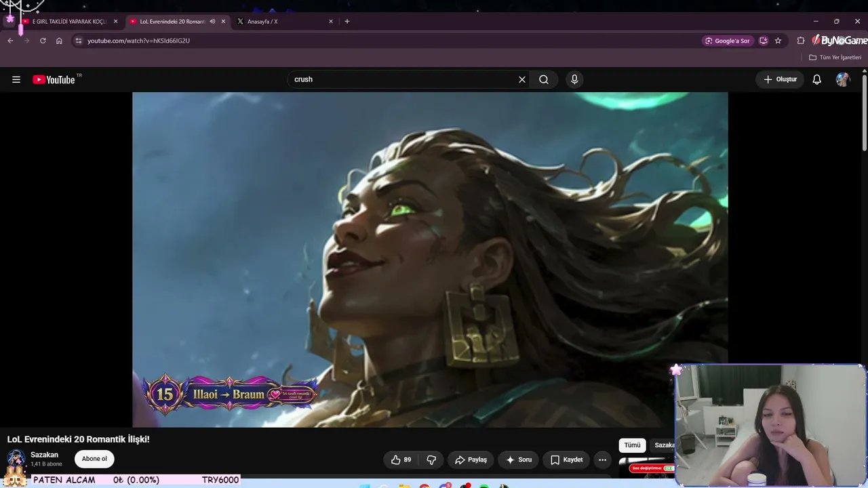The width and height of the screenshot is (868, 488).
Task: Open the YouTube account avatar menu
Action: pos(843,79)
